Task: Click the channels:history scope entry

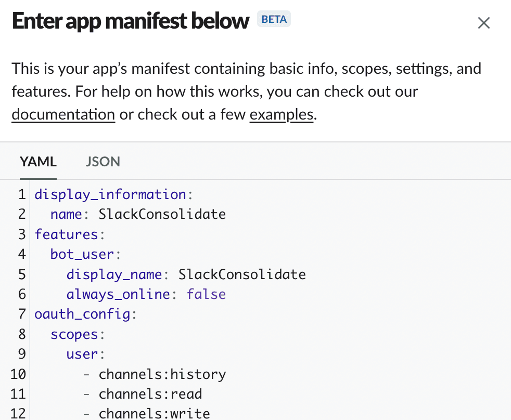Action: point(162,374)
